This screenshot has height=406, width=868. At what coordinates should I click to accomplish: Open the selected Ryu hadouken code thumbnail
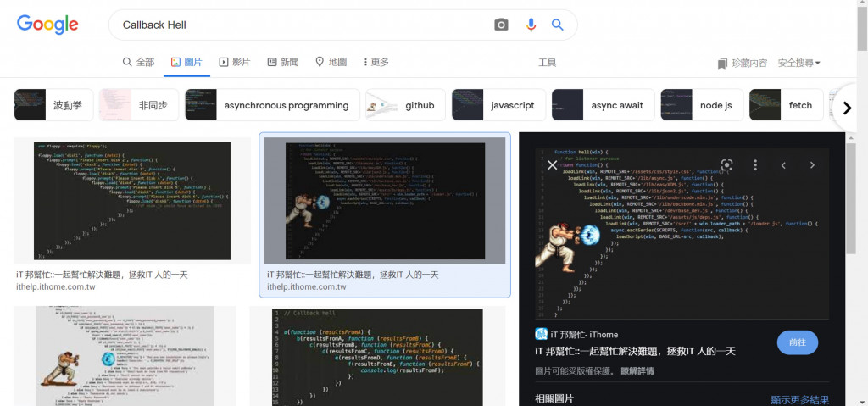(385, 201)
